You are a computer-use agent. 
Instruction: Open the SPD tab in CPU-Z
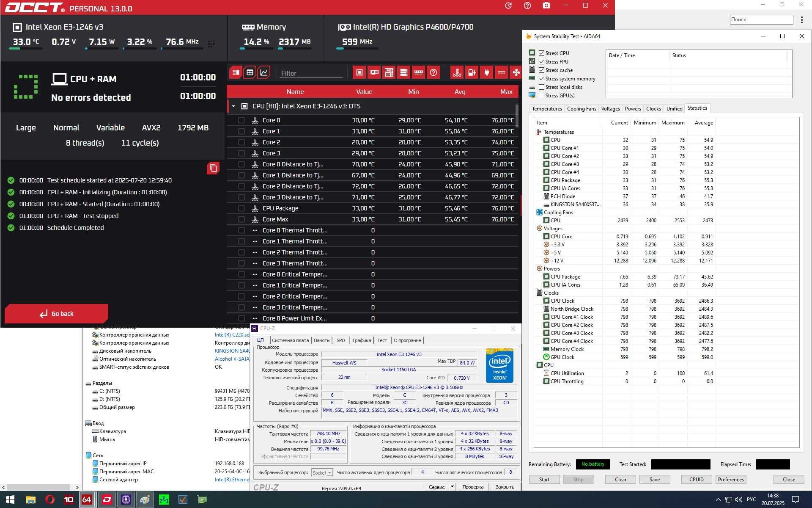(340, 340)
